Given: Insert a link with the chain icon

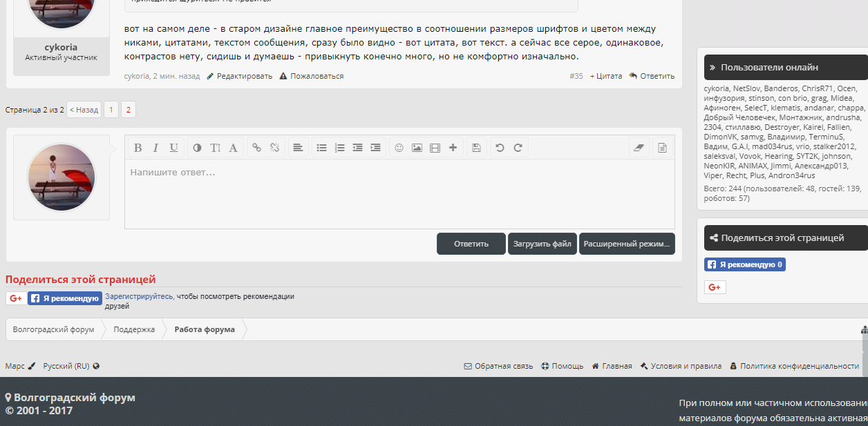Looking at the screenshot, I should click(256, 148).
